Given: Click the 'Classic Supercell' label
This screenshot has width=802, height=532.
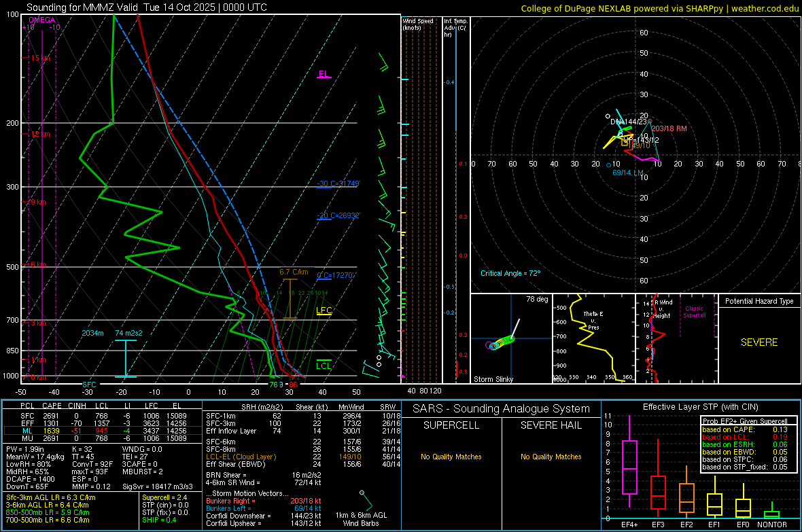Looking at the screenshot, I should [695, 312].
